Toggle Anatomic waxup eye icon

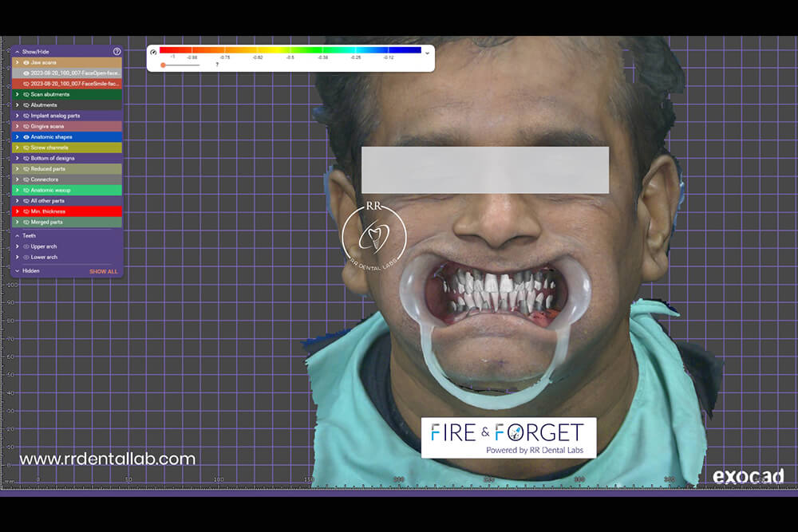tap(26, 191)
